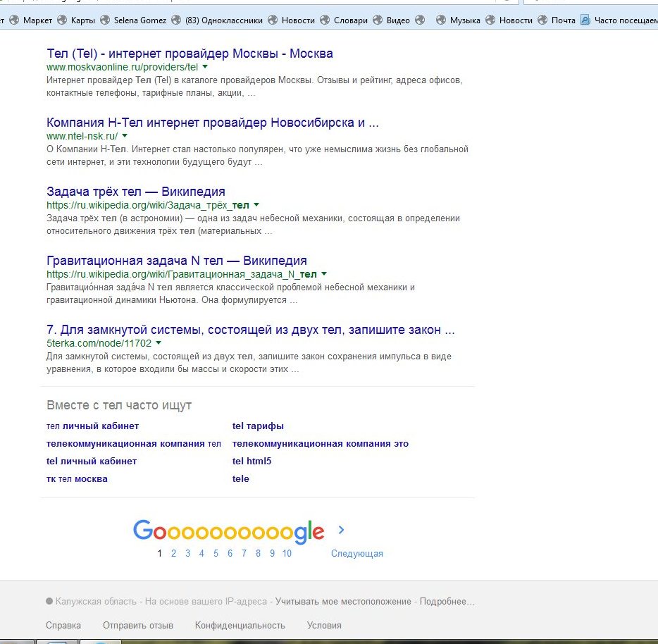Screen dimensions: 658x644
Task: Click Следующая to go to next page
Action: click(356, 553)
